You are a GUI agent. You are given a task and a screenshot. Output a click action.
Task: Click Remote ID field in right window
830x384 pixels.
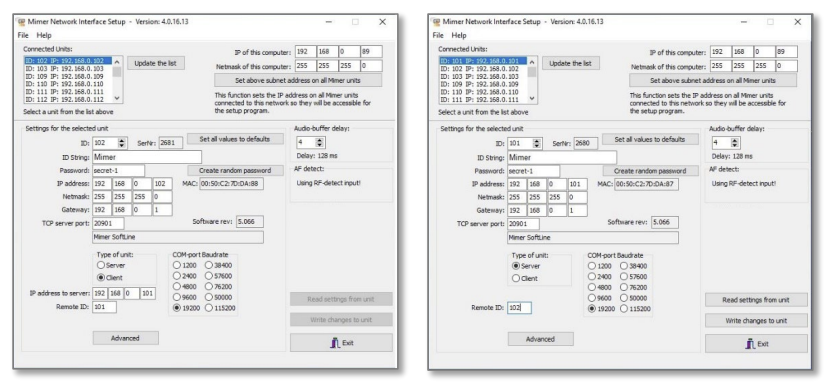point(519,308)
